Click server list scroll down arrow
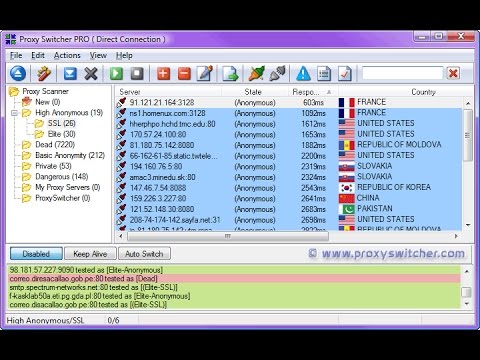480x360 pixels. tap(468, 225)
